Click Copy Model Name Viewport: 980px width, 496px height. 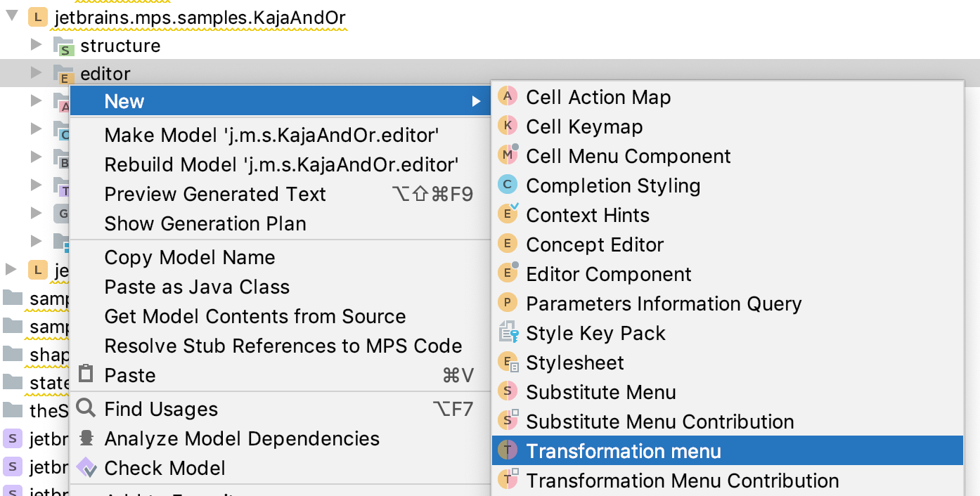(189, 257)
